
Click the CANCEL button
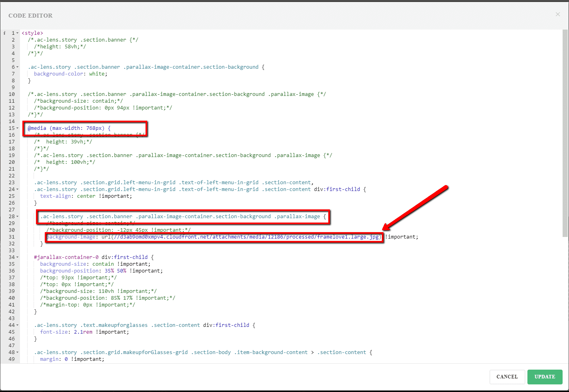507,377
